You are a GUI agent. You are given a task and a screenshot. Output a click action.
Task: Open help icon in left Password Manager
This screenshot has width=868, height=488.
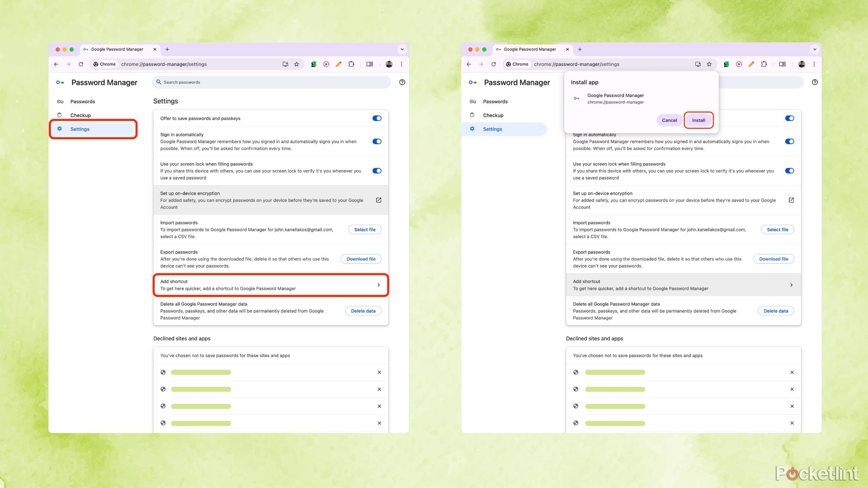pyautogui.click(x=402, y=82)
